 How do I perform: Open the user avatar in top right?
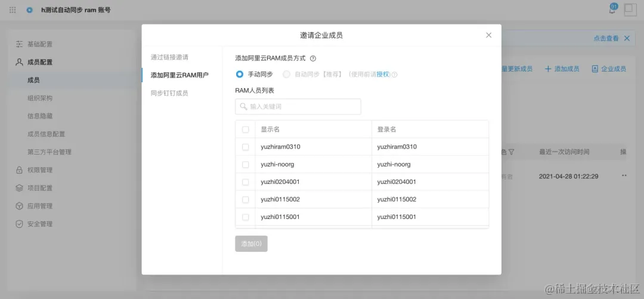(x=630, y=10)
